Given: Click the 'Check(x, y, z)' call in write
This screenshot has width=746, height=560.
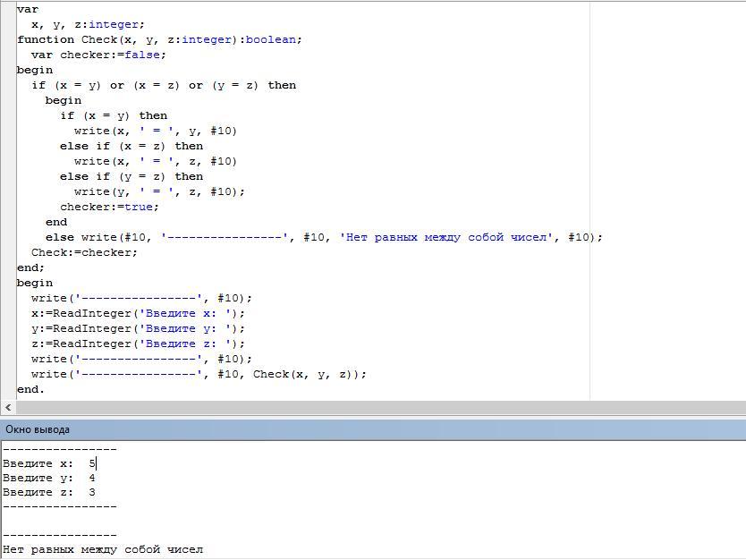Looking at the screenshot, I should coord(305,375).
